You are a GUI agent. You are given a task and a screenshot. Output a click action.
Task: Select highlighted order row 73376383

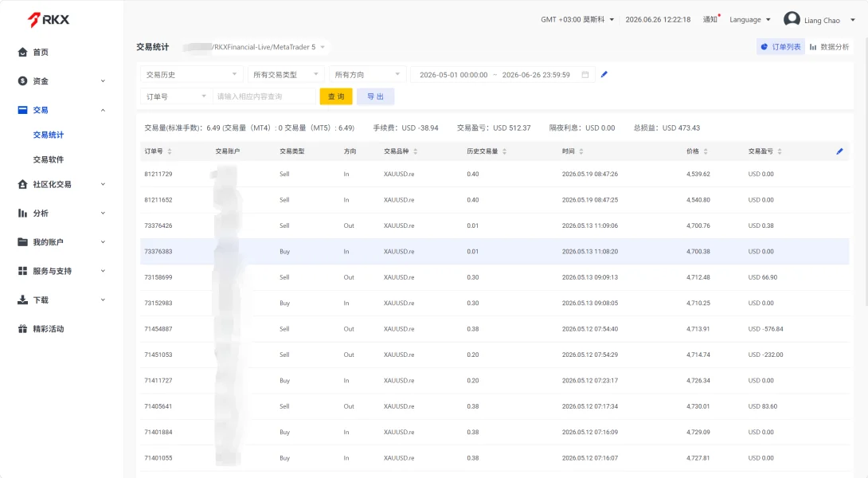point(495,252)
